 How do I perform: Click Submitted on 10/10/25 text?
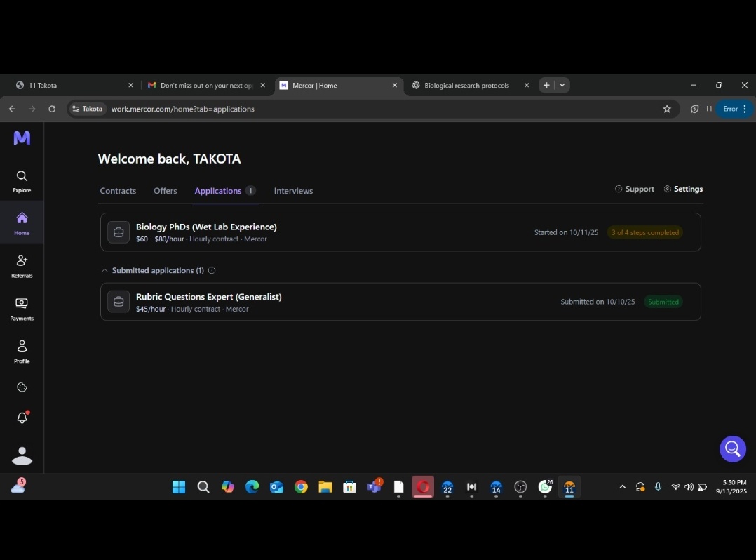tap(598, 302)
